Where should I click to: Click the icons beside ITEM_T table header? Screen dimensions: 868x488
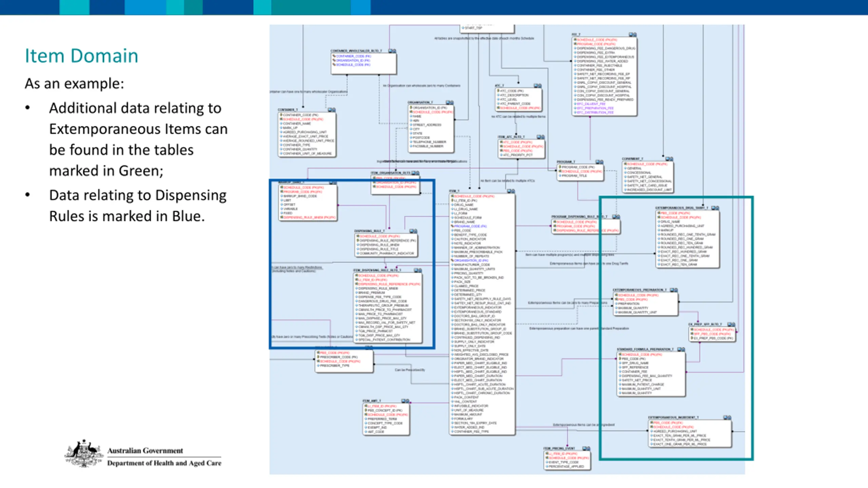pos(511,191)
